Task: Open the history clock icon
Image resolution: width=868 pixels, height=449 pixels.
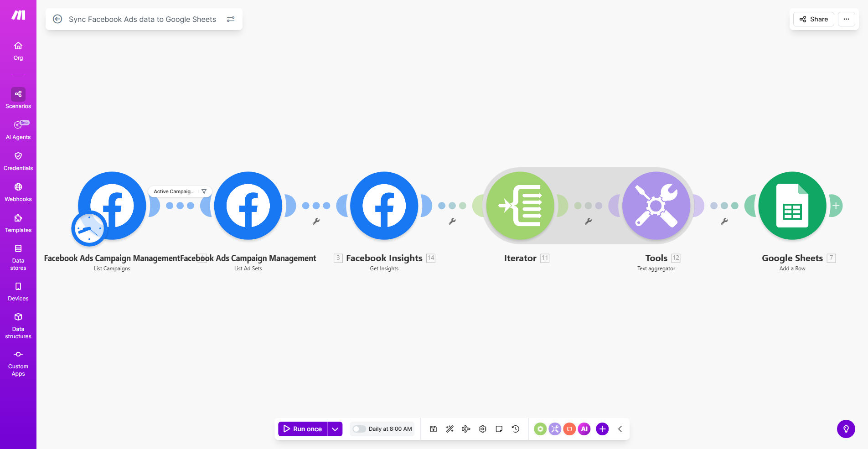Action: click(x=516, y=429)
